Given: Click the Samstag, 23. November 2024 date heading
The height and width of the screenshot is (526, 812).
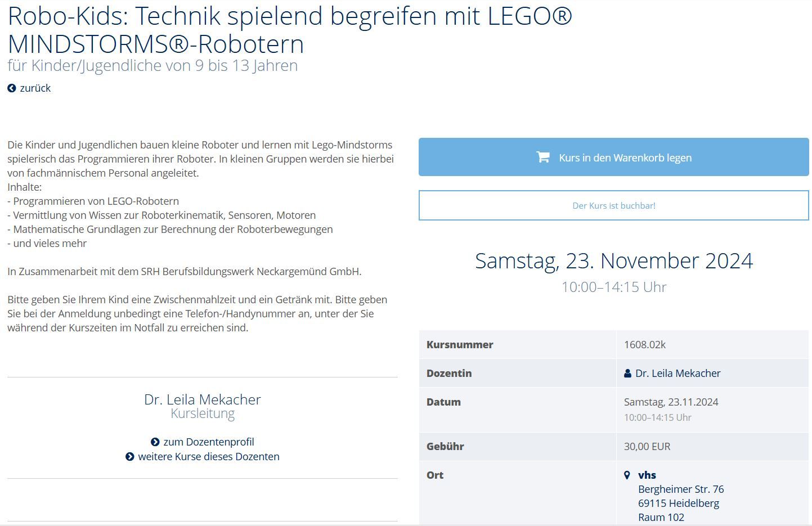Looking at the screenshot, I should (614, 260).
